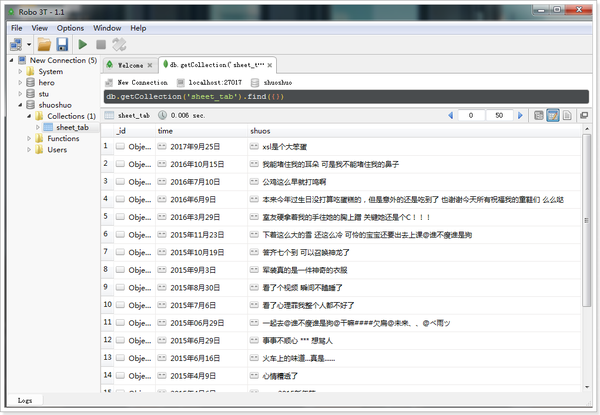Switch results to text view mode
Viewport: 600px width, 415px height.
click(x=567, y=115)
